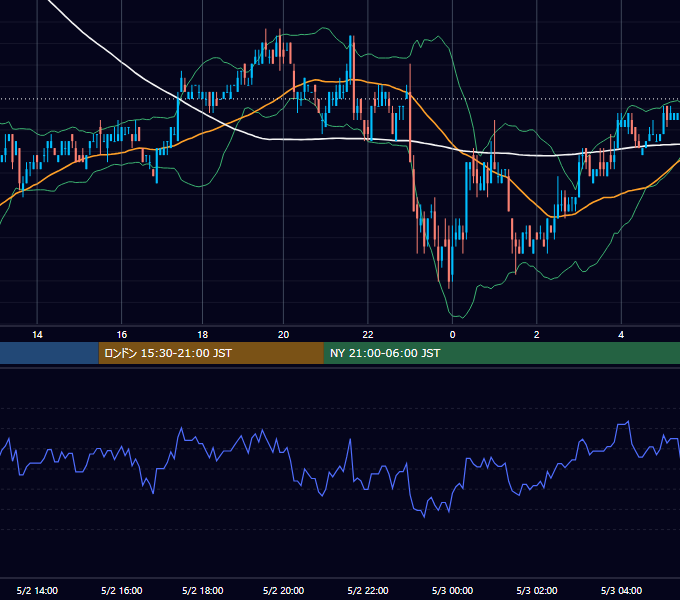Click the 16 hour label on price chart axis
This screenshot has width=680, height=600.
(122, 335)
